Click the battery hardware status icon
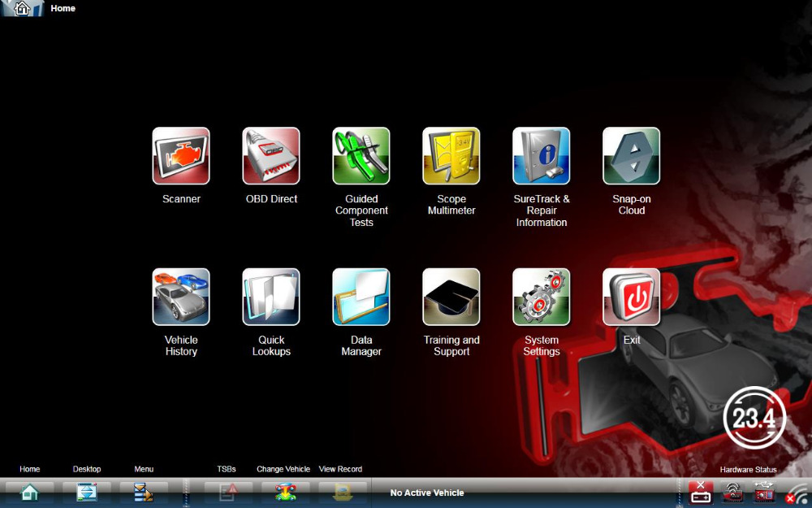The height and width of the screenshot is (508, 812). click(701, 493)
